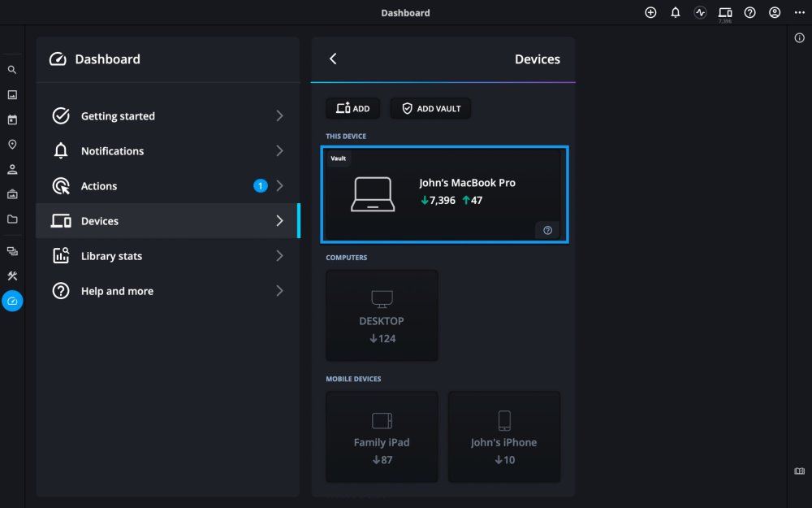Click the COMPUTERS section heading
812x508 pixels.
[347, 258]
